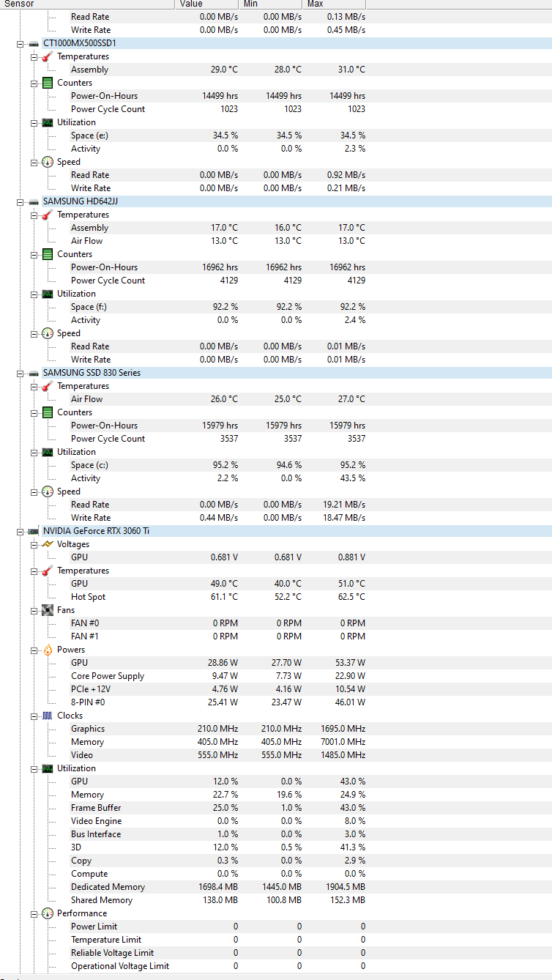Collapse the GPU Temperatures group
The width and height of the screenshot is (552, 980).
click(x=34, y=571)
